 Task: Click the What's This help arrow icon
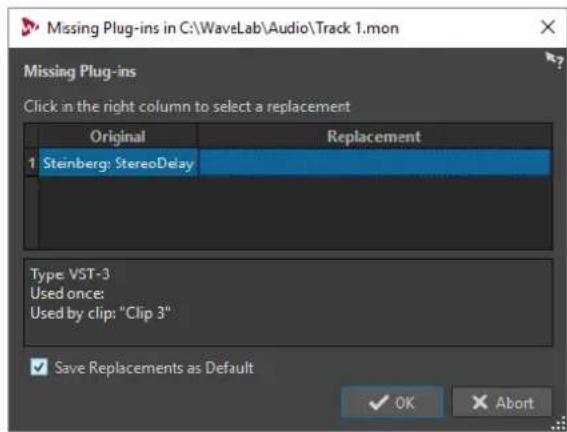point(554,60)
